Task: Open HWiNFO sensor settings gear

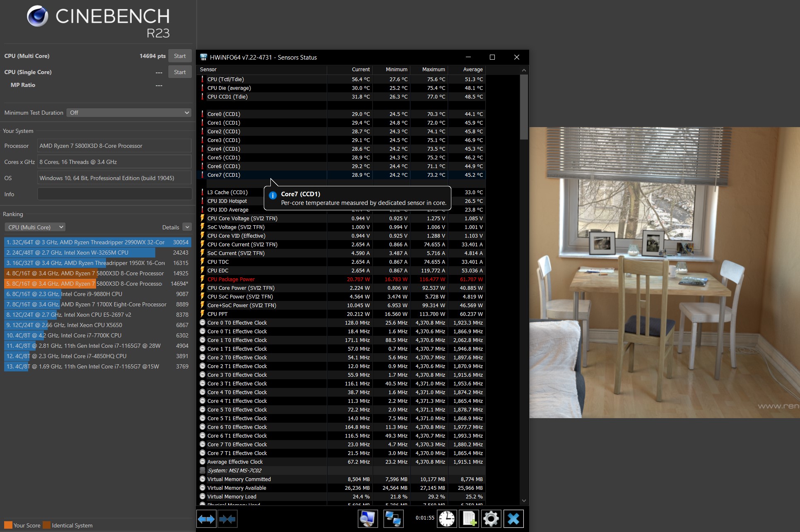Action: [x=491, y=519]
